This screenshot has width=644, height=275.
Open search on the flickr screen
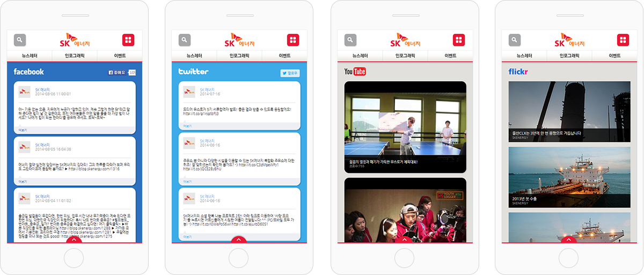click(x=515, y=40)
